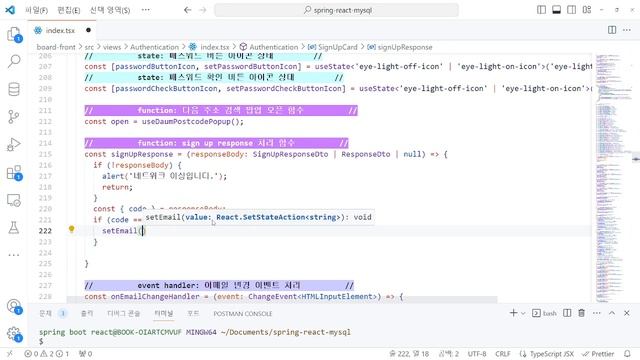Open the 선택 영역(S) menu
This screenshot has width=640, height=360.
[x=110, y=10]
